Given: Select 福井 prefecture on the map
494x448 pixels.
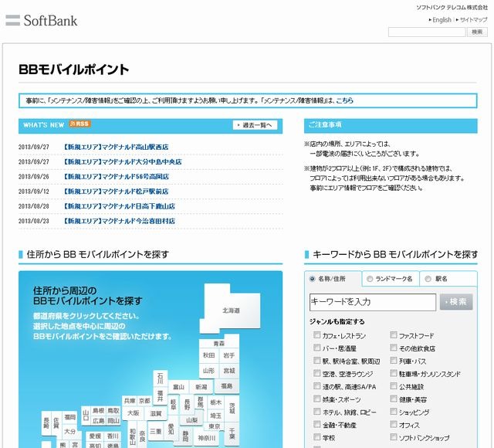Looking at the screenshot, I should [x=161, y=395].
